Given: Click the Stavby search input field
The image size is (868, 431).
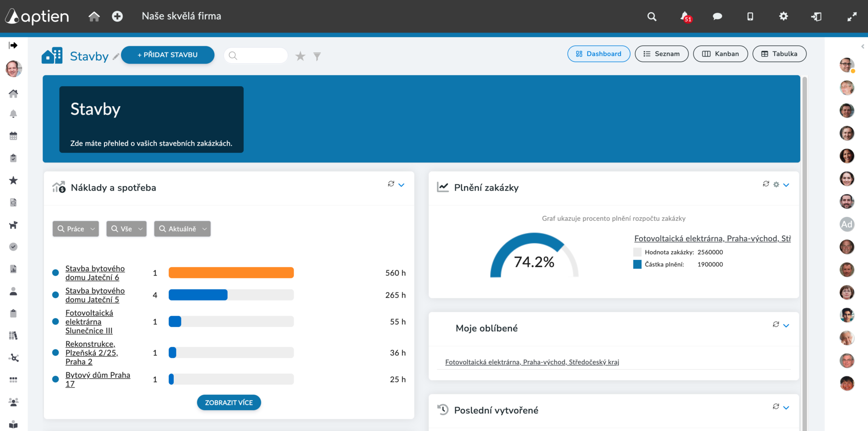Looking at the screenshot, I should tap(256, 56).
